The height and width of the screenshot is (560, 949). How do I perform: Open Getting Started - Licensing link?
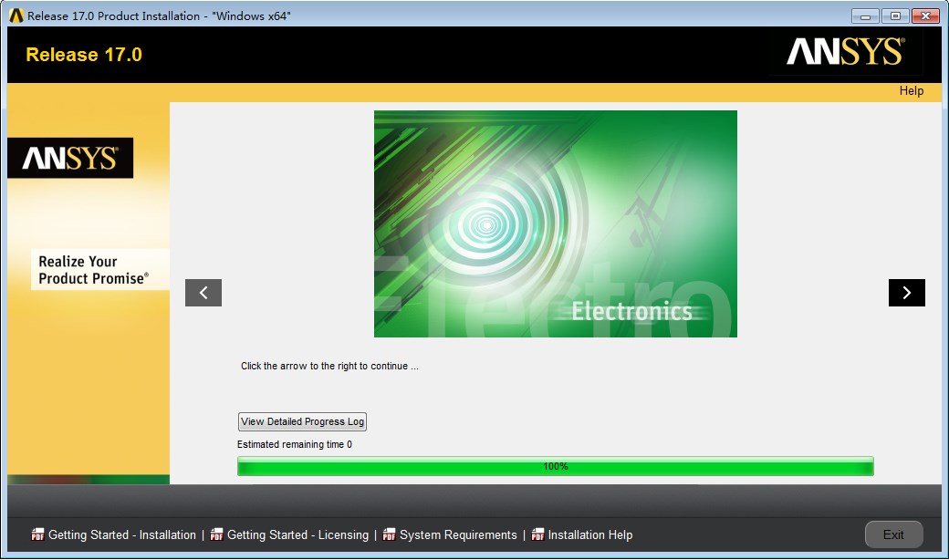pos(297,535)
